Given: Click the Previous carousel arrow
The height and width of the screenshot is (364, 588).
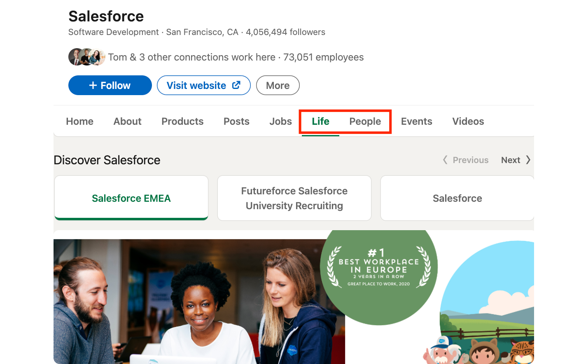Looking at the screenshot, I should coord(466,160).
